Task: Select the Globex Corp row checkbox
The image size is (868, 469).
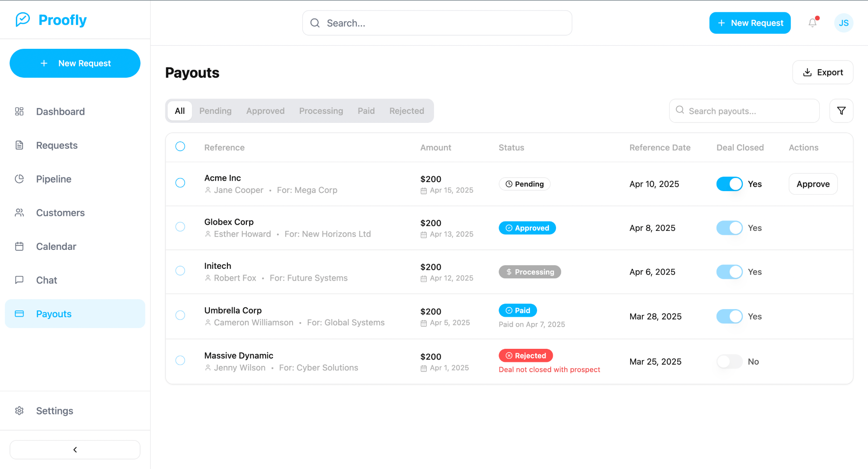Action: coord(180,227)
